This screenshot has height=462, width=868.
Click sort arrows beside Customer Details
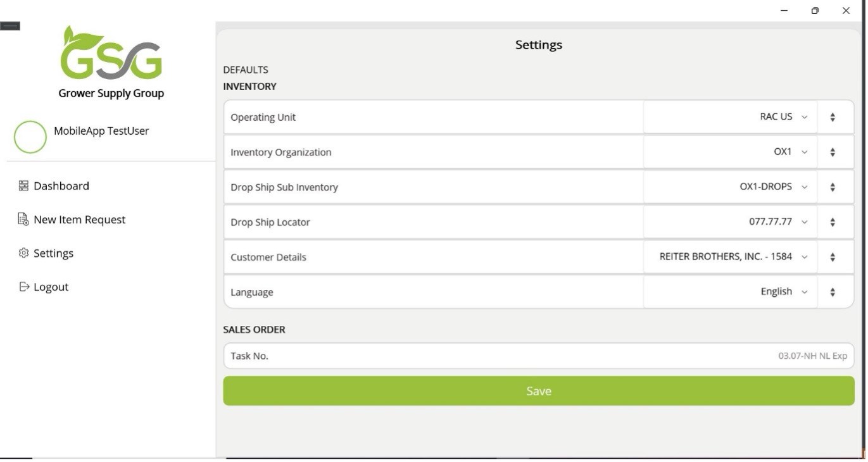pos(833,257)
